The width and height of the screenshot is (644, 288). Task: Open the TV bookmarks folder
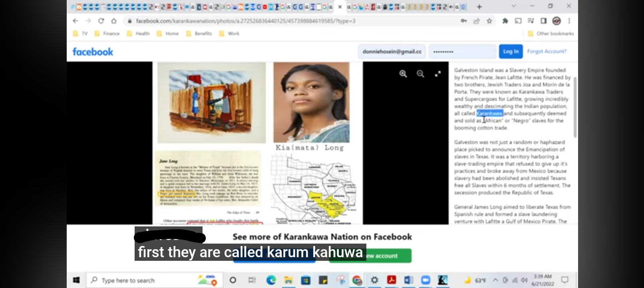[80, 34]
